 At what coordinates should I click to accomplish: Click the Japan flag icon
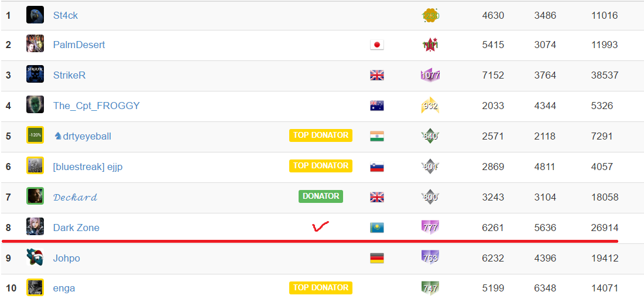pos(376,45)
